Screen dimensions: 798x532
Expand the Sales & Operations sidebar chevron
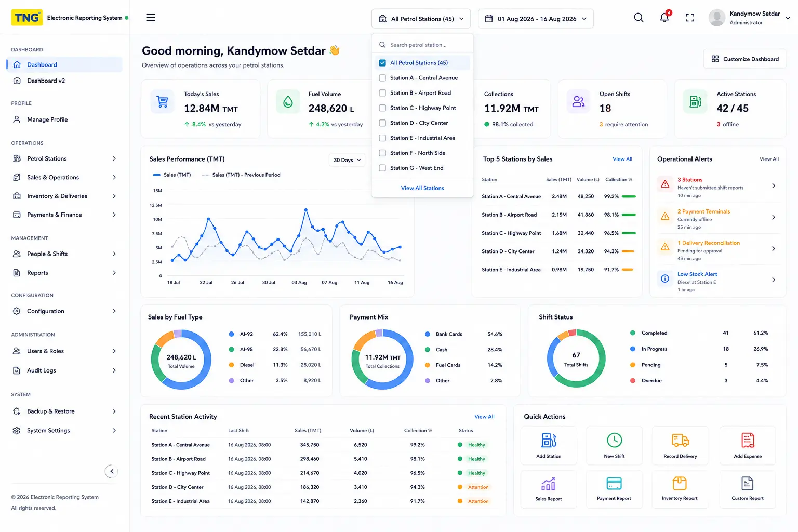[x=114, y=178]
